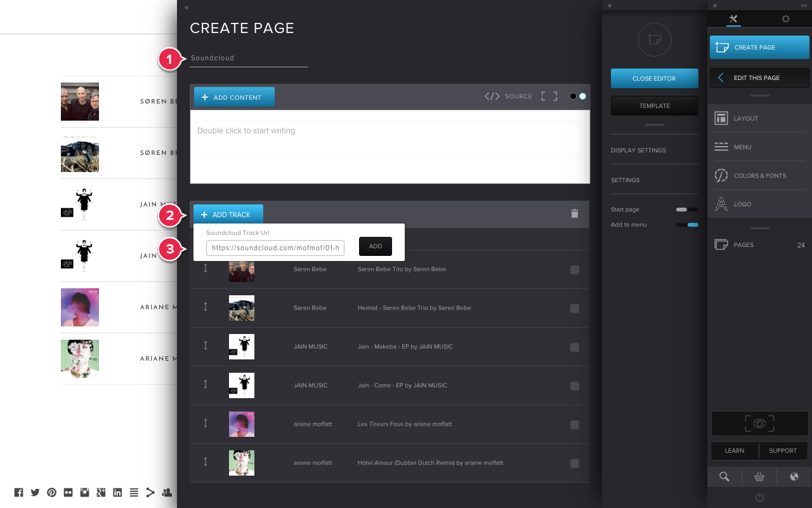This screenshot has width=812, height=508.
Task: Click the Flickr share icon
Action: point(68,492)
